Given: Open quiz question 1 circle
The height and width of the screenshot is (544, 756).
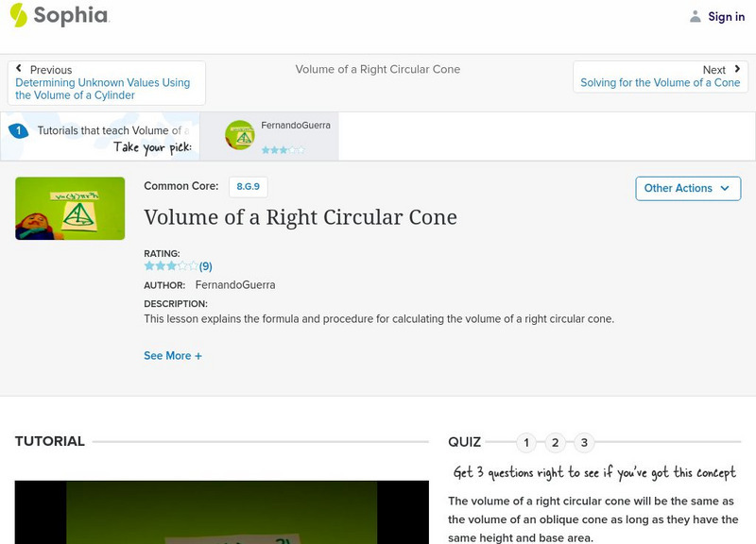Looking at the screenshot, I should coord(525,440).
